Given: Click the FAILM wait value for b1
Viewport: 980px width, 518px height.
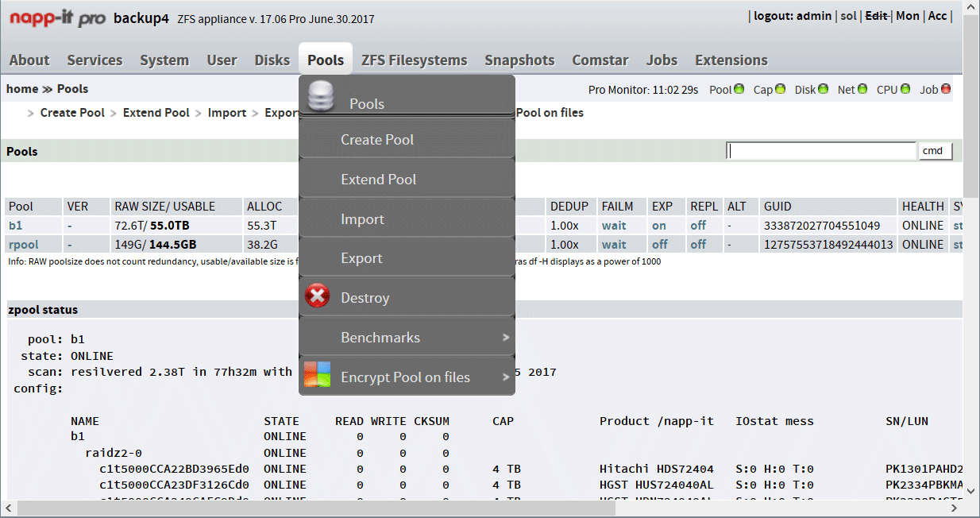Looking at the screenshot, I should point(614,226).
